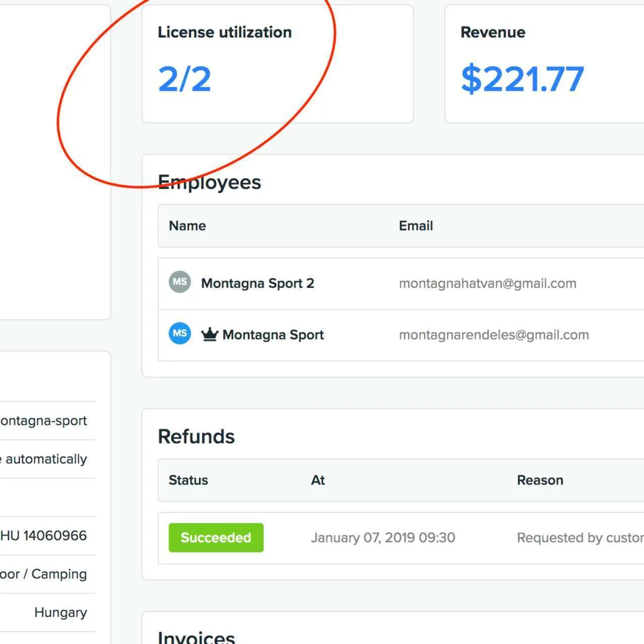644x644 pixels.
Task: Open the Montagna Sport employee name
Action: click(x=273, y=335)
